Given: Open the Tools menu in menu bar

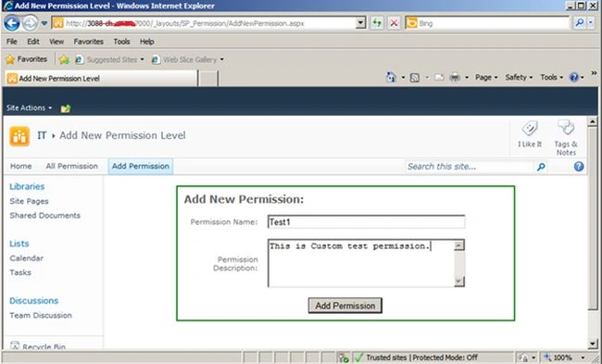Looking at the screenshot, I should coord(121,42).
